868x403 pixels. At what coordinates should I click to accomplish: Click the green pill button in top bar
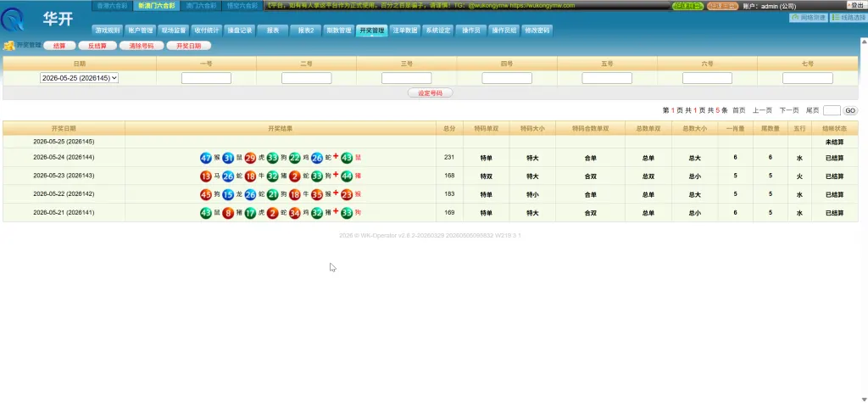688,6
